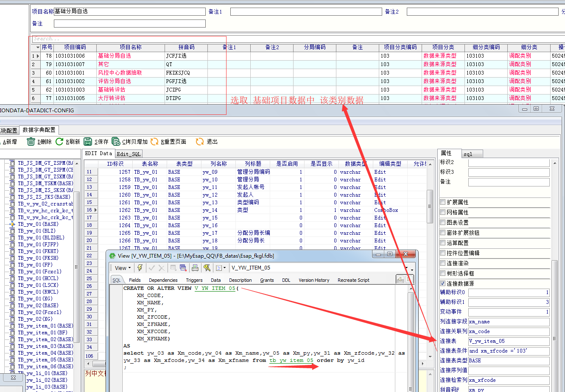Open the grid column selector beside 序号
Viewport: 565px width, 392px height.
pos(38,47)
